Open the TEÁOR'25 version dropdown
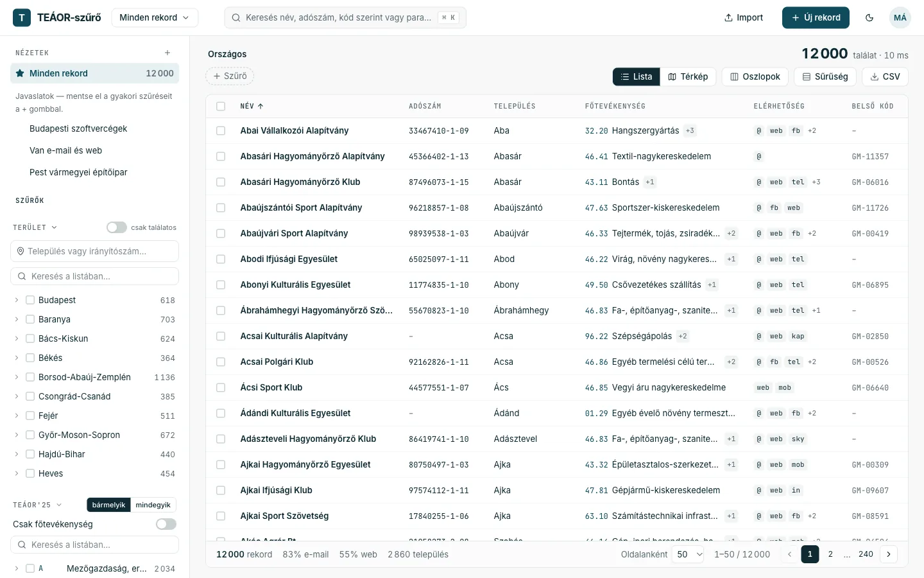924x578 pixels. click(x=37, y=505)
